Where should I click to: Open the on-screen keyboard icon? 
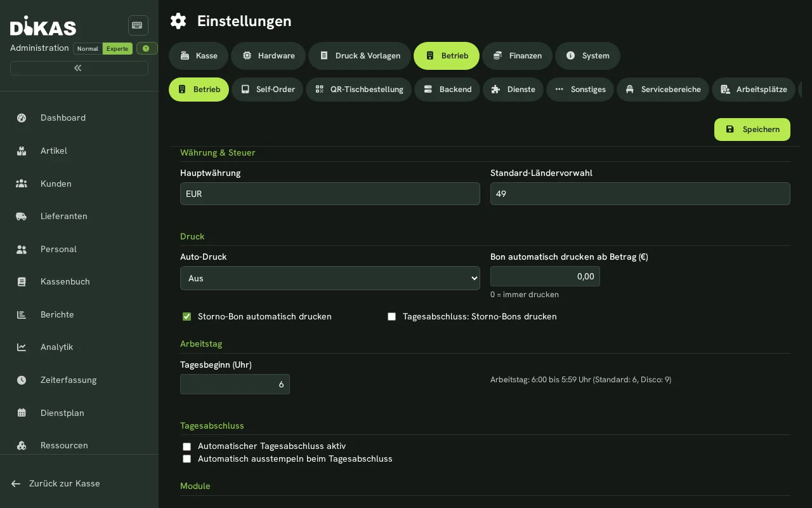pyautogui.click(x=138, y=25)
